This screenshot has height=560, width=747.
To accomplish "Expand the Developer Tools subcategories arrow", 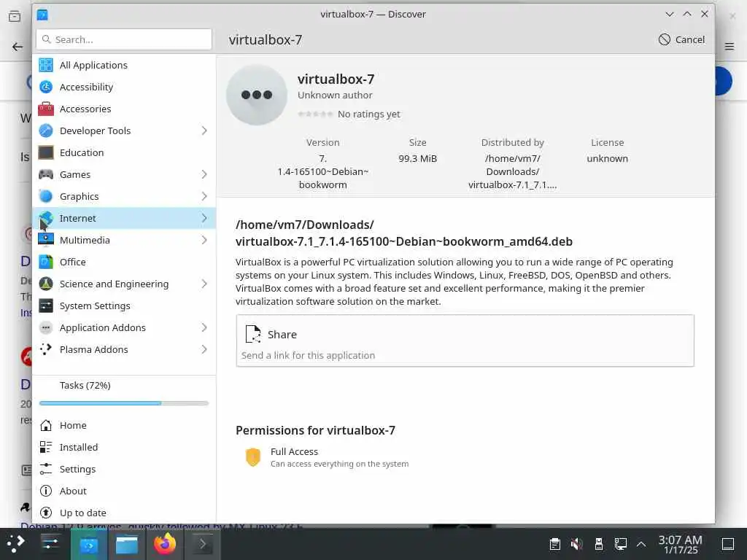I will click(x=204, y=131).
